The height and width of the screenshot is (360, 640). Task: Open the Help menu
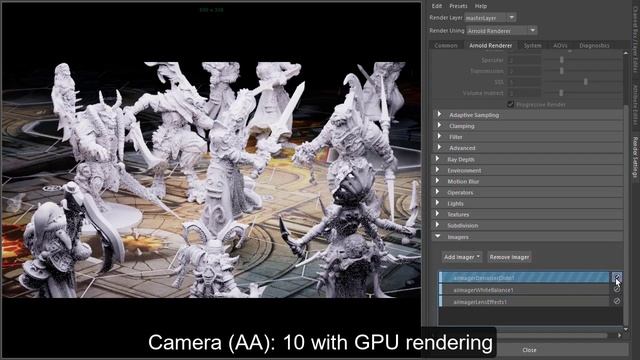point(480,6)
